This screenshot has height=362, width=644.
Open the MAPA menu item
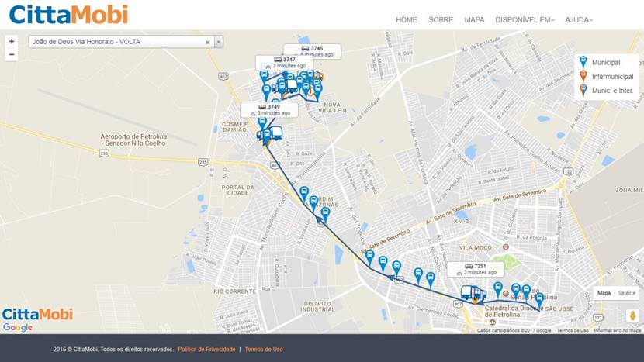(474, 19)
